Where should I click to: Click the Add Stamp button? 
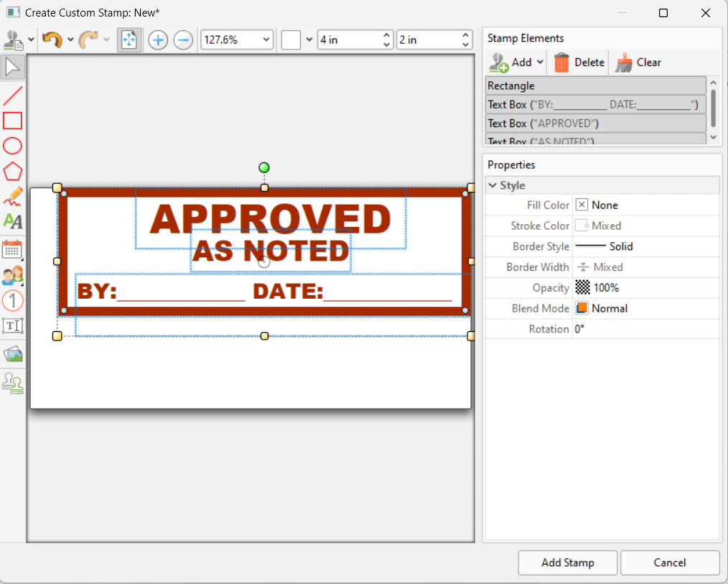tap(567, 562)
